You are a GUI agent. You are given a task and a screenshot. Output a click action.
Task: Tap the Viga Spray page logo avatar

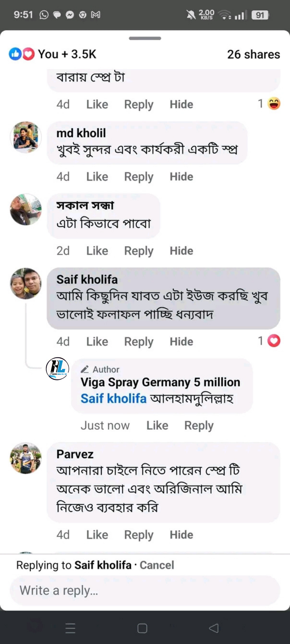click(57, 369)
